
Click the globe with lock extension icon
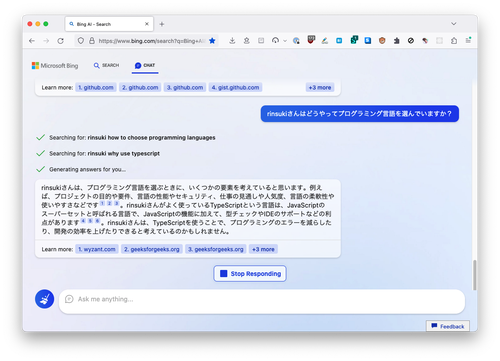296,41
